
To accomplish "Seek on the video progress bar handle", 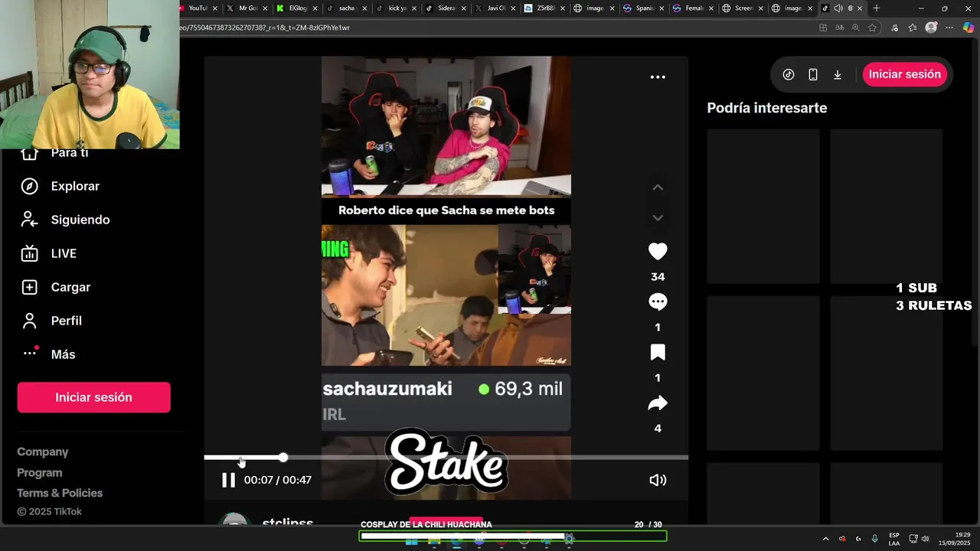I will (283, 457).
